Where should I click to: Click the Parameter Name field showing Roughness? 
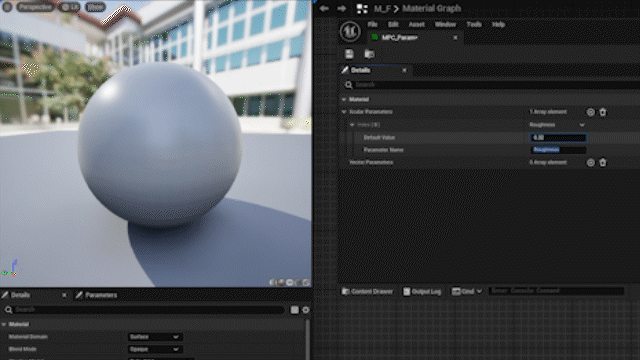pyautogui.click(x=558, y=150)
